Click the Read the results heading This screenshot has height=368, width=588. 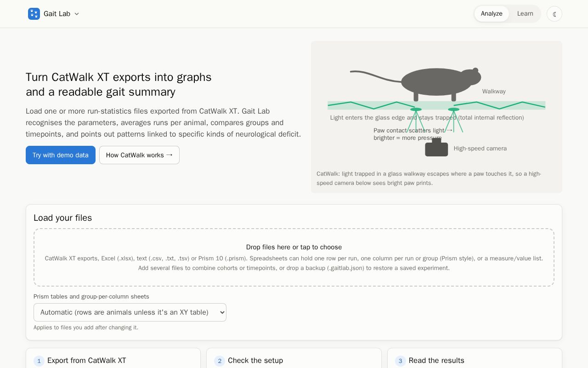(436, 361)
